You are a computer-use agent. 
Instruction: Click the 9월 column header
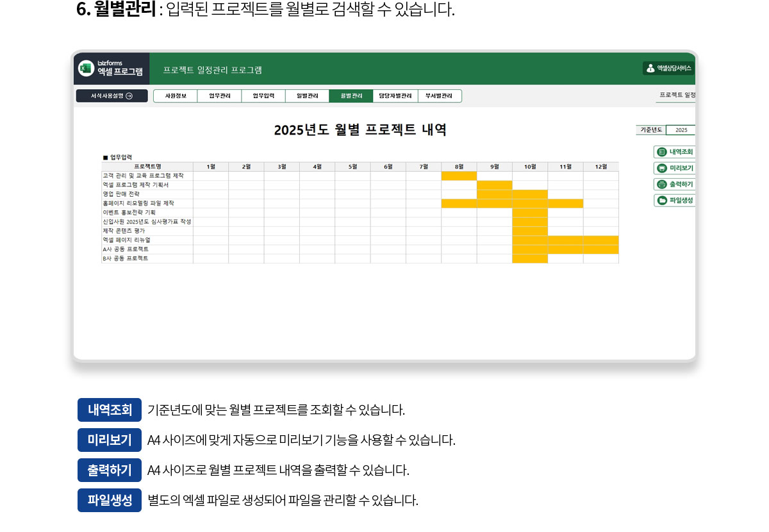pos(495,167)
